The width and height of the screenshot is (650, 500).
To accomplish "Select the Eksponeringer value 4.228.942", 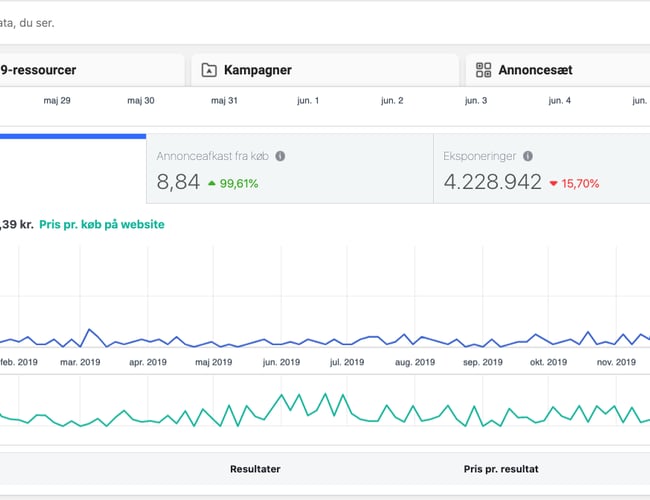I will (492, 182).
